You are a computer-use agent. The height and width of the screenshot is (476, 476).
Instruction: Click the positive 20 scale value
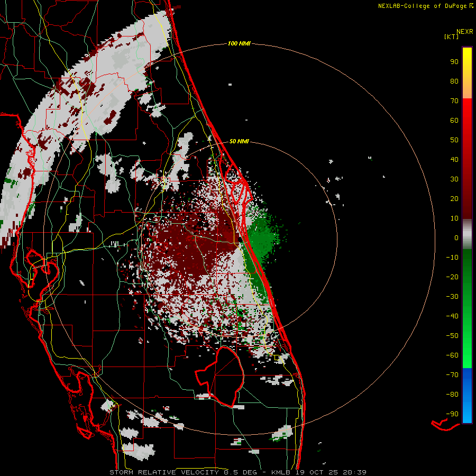tap(454, 198)
